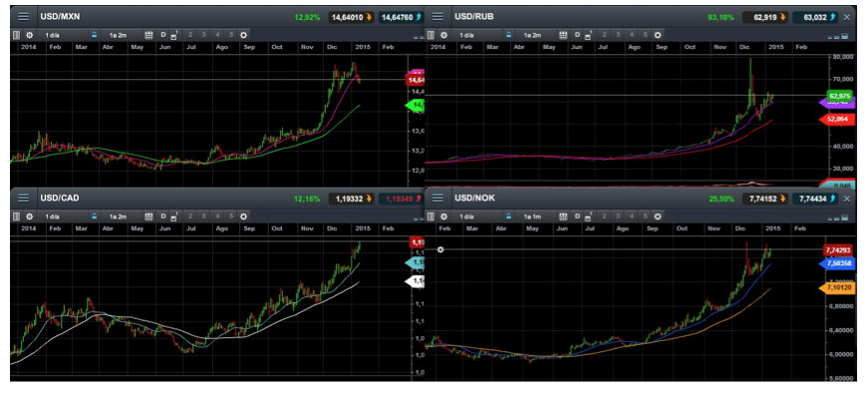Open the '1a 2m' range dropdown in USD/MXN
This screenshot has width=868, height=394.
point(121,35)
